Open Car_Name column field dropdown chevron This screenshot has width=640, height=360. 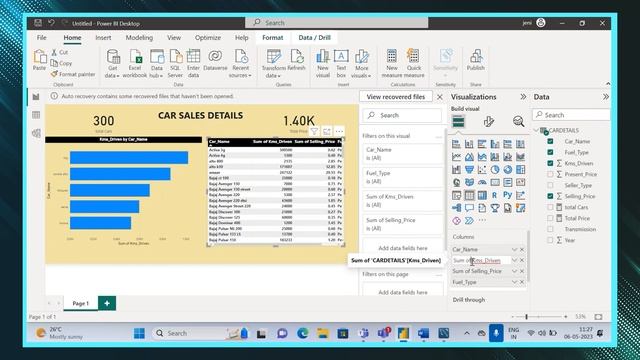(514, 249)
